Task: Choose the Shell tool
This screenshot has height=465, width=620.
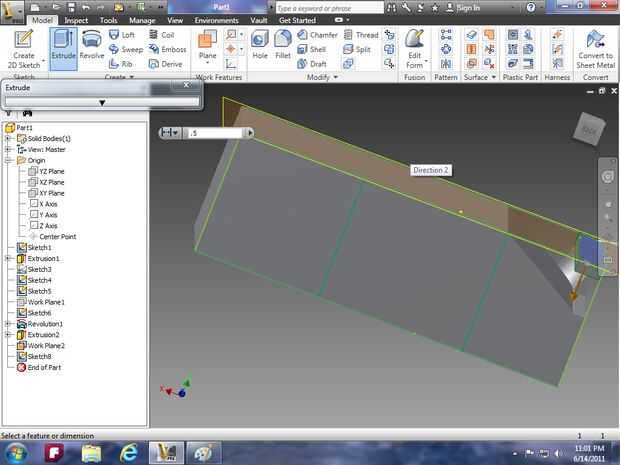Action: point(312,49)
